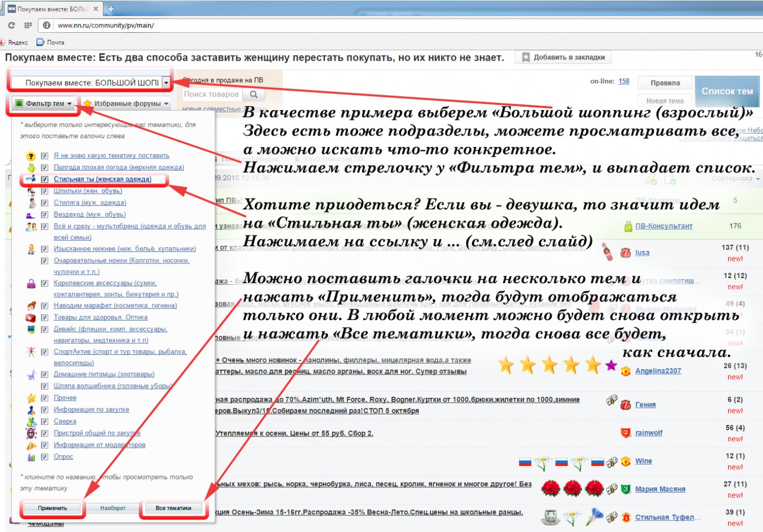
Task: Click the icon beside Изысканное нижнее
Action: [x=31, y=249]
